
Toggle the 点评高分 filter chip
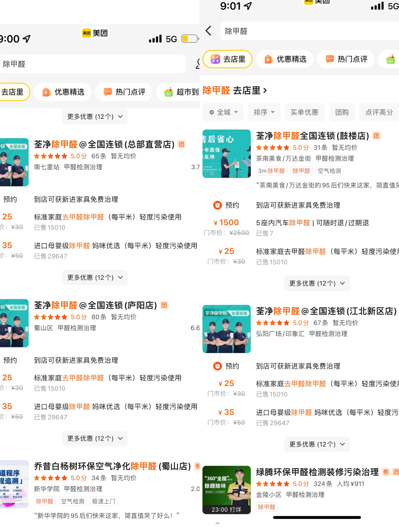pyautogui.click(x=379, y=112)
